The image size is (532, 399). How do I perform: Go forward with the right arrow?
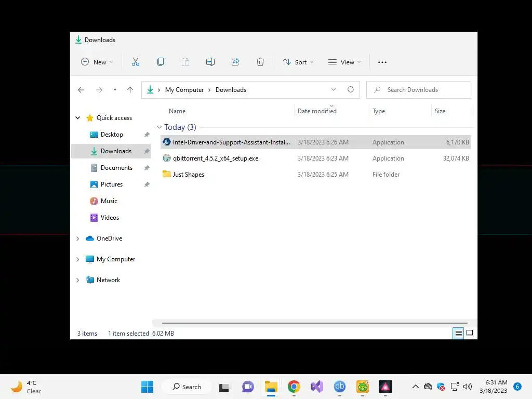(99, 90)
